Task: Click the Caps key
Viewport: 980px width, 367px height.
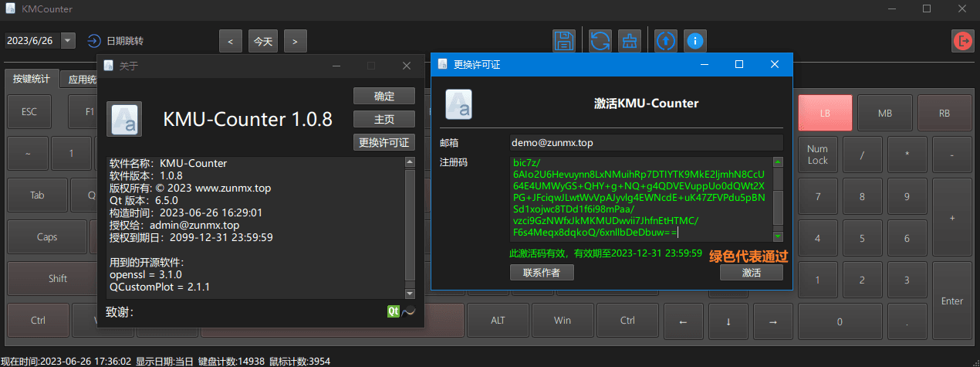Action: (x=47, y=236)
